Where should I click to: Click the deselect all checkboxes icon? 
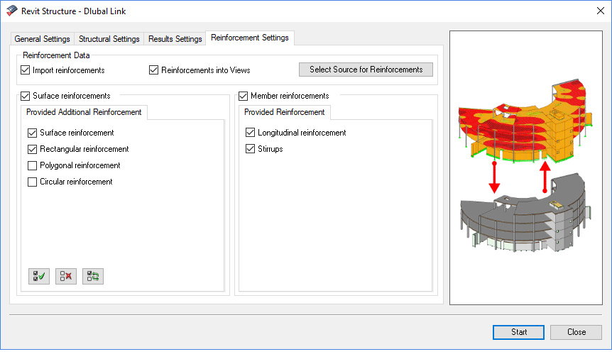tap(66, 277)
